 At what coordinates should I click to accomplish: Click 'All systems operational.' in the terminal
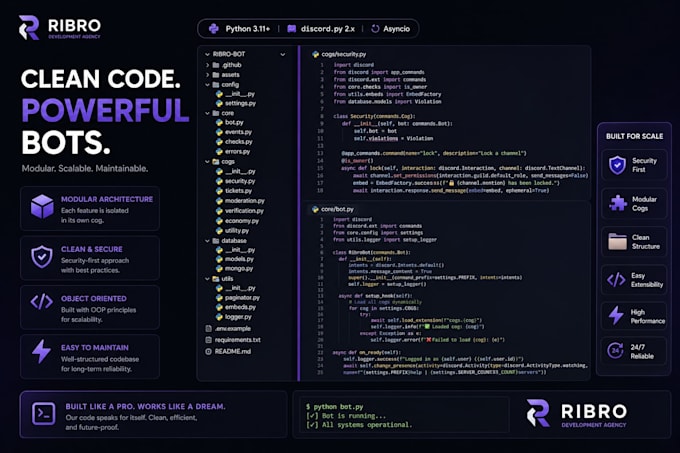point(367,425)
